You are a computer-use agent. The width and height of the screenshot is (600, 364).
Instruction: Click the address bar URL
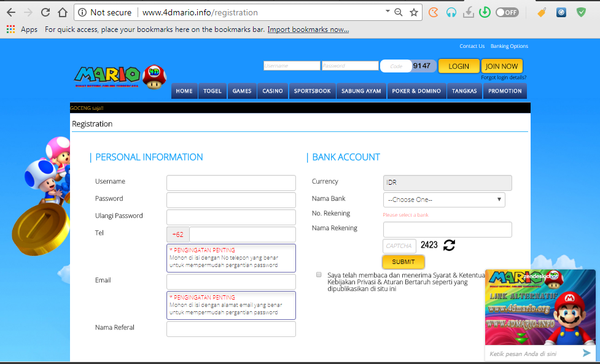(200, 13)
